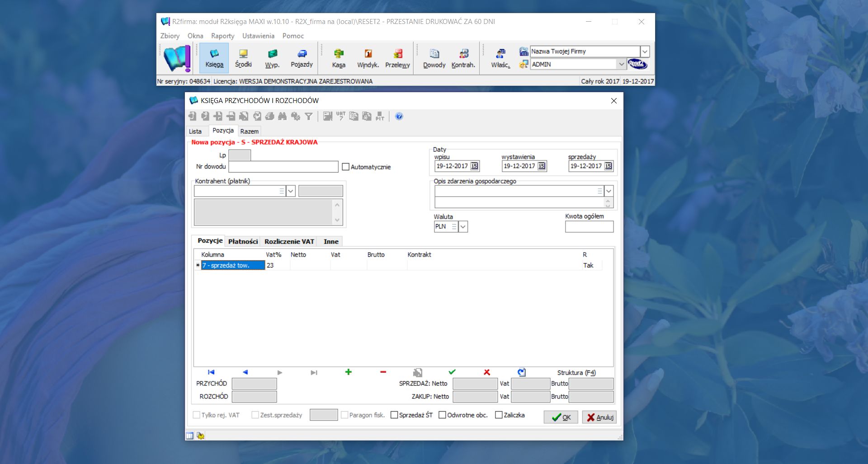Click inside the Nr dowodu field
This screenshot has width=868, height=464.
(283, 166)
